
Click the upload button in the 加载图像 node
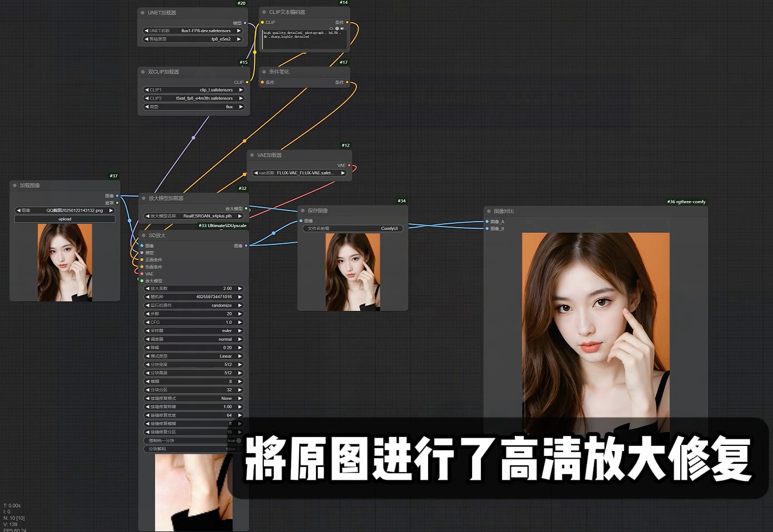click(65, 219)
